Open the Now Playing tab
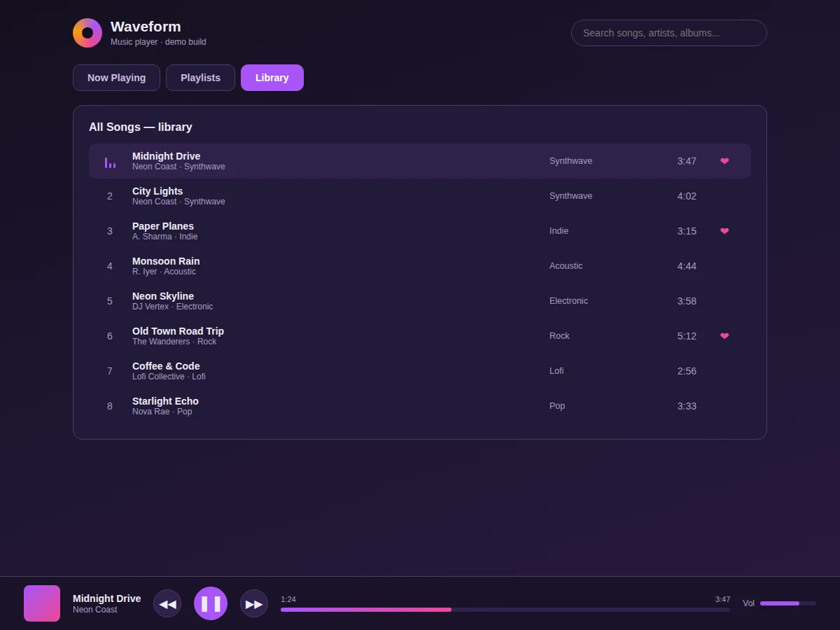Screen dimensions: 840x630 pos(116,78)
